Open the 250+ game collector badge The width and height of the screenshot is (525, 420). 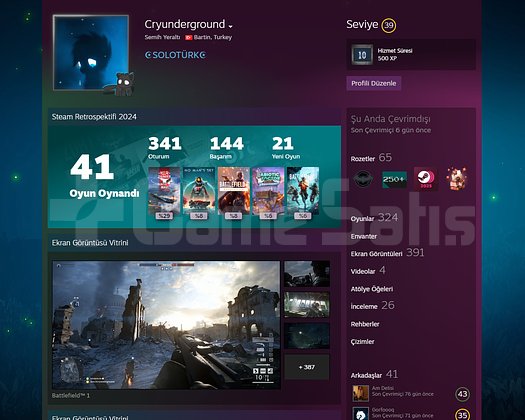click(x=394, y=179)
